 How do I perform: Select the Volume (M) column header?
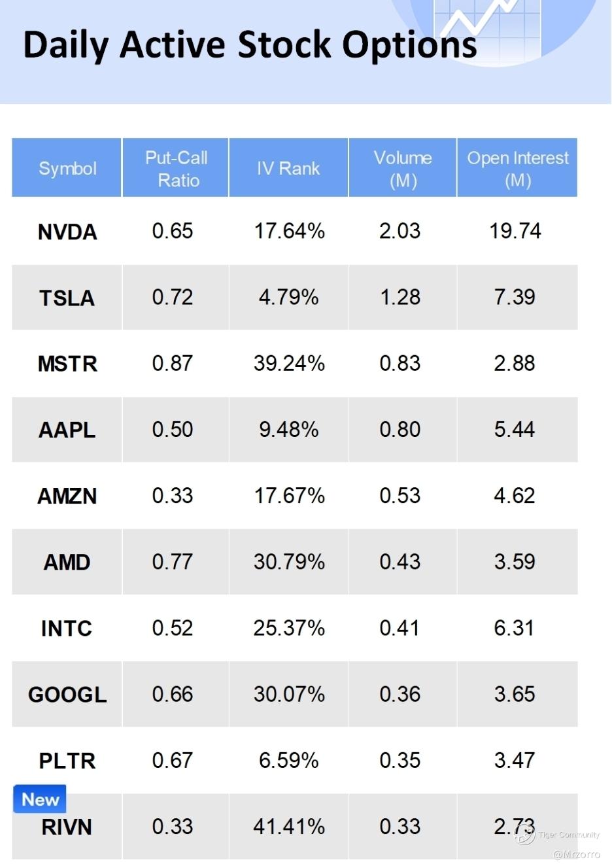[x=403, y=168]
